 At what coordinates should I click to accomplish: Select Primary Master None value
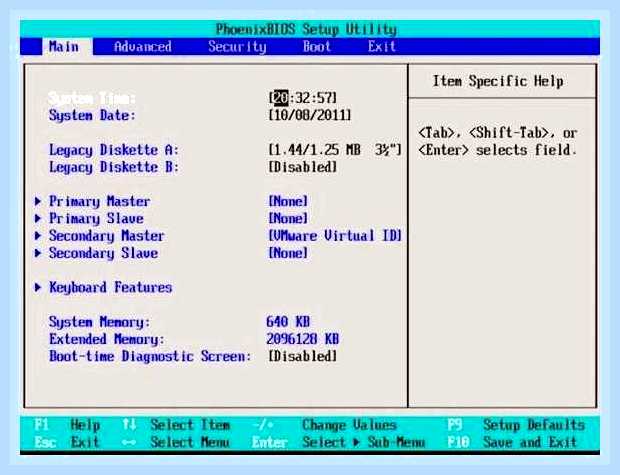click(x=288, y=201)
